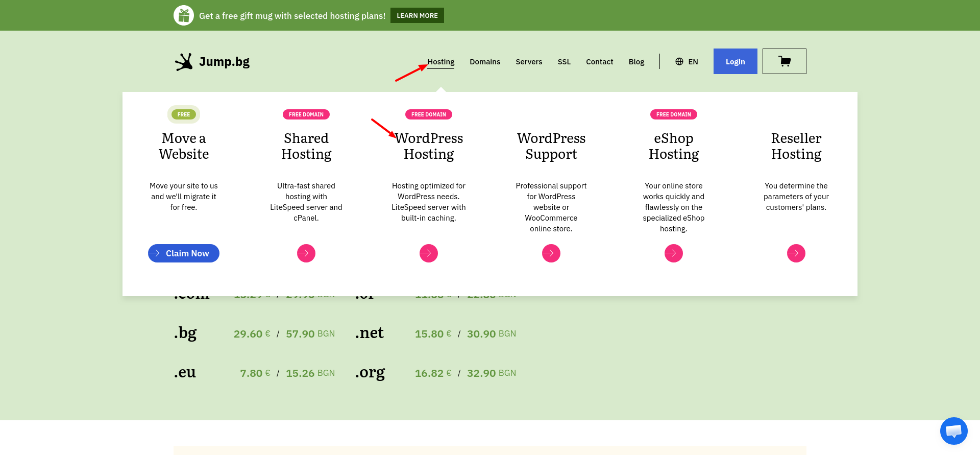980x455 pixels.
Task: Click the arrow under WordPress Support
Action: 551,253
